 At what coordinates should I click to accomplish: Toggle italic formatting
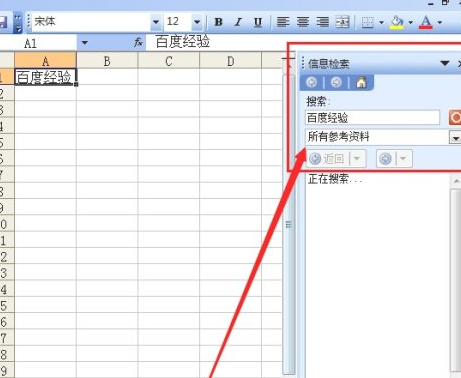point(238,22)
